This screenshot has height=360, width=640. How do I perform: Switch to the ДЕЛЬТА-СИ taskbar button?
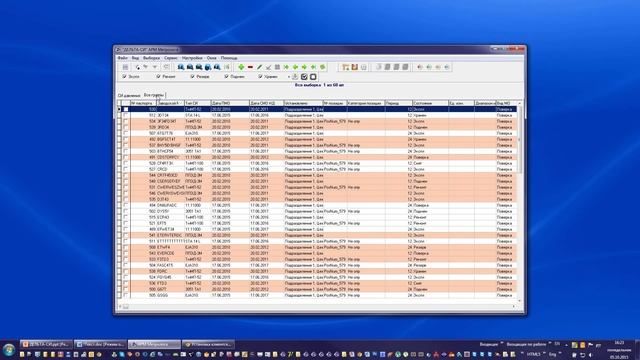click(46, 344)
